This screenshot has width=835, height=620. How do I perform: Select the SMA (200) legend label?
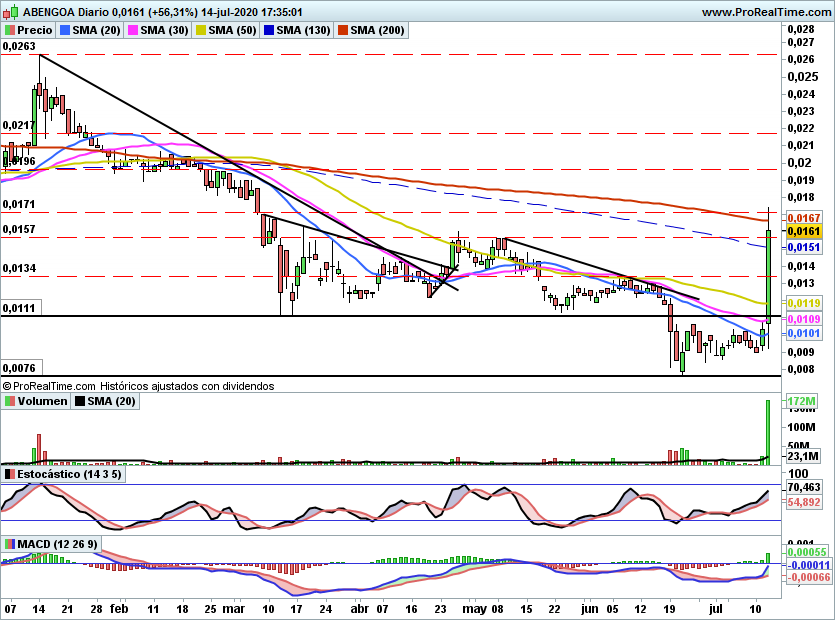[378, 30]
